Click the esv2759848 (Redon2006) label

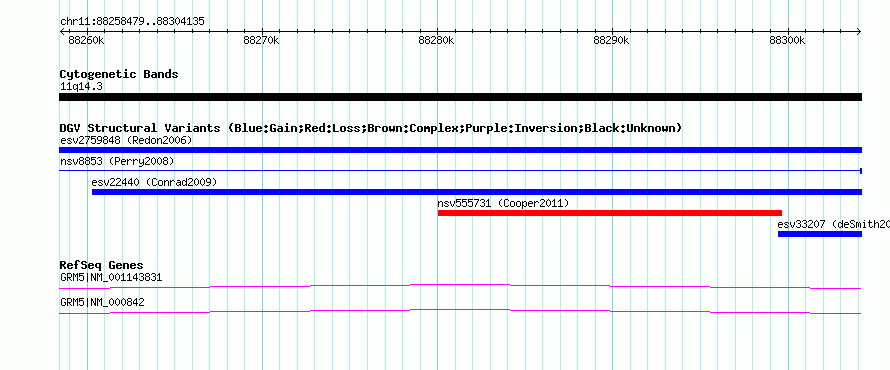[x=126, y=140]
